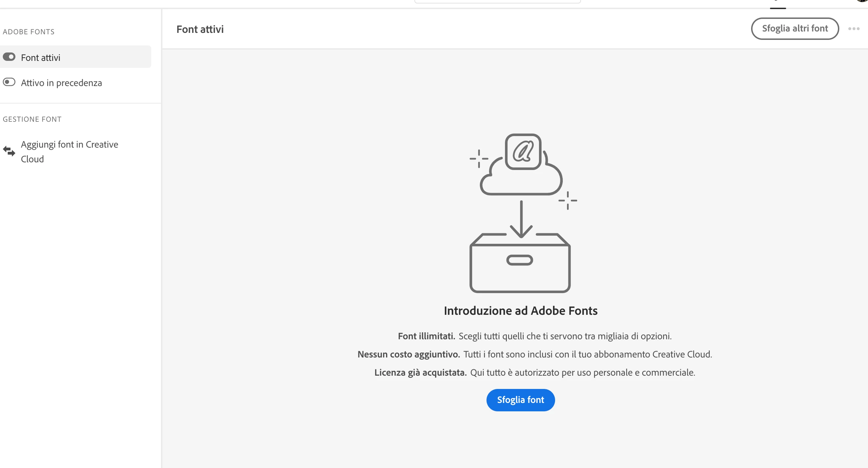The image size is (868, 468).
Task: Click the toggle icon beside Attivo in precedenza
Action: tap(9, 82)
